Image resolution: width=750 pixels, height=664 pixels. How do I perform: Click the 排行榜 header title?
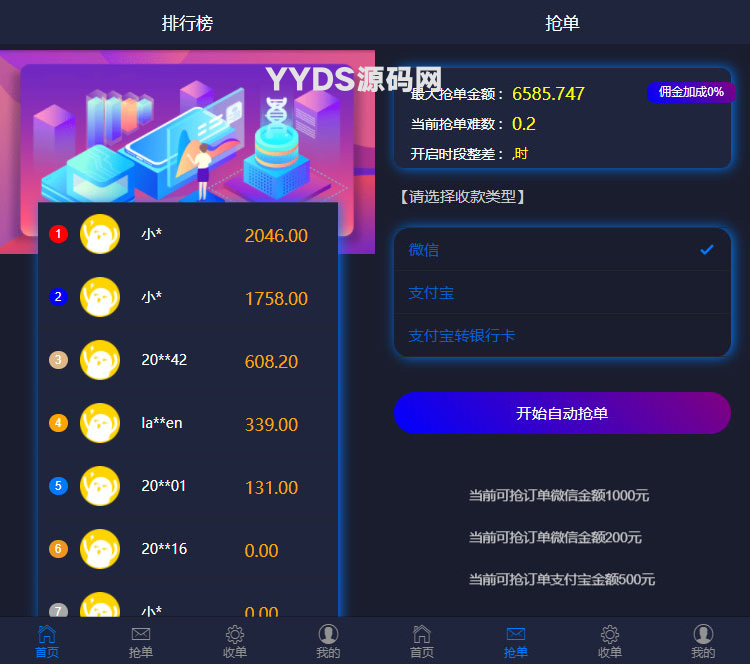187,23
